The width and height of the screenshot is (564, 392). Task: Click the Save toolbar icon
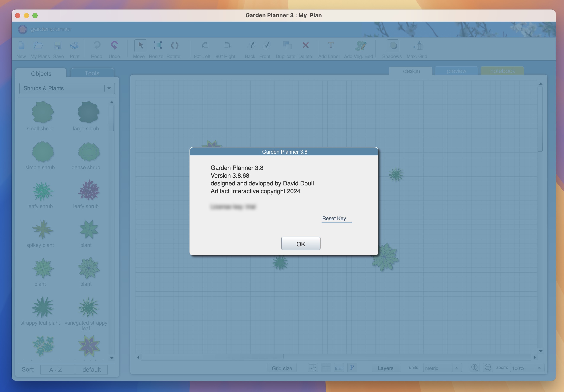click(58, 45)
